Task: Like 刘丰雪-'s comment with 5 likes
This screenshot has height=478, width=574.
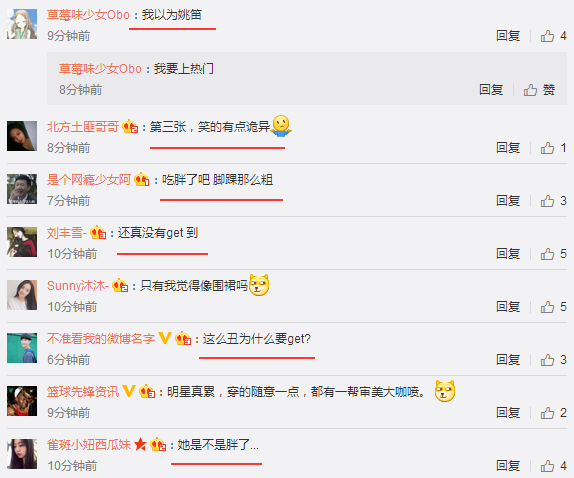Action: click(x=553, y=254)
